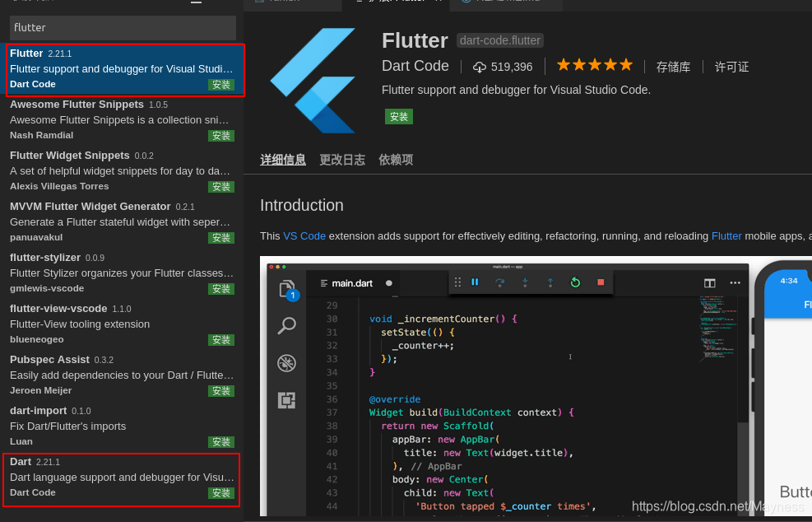This screenshot has width=812, height=522.
Task: Install Awesome Flutter Snippets extension
Action: tap(221, 136)
